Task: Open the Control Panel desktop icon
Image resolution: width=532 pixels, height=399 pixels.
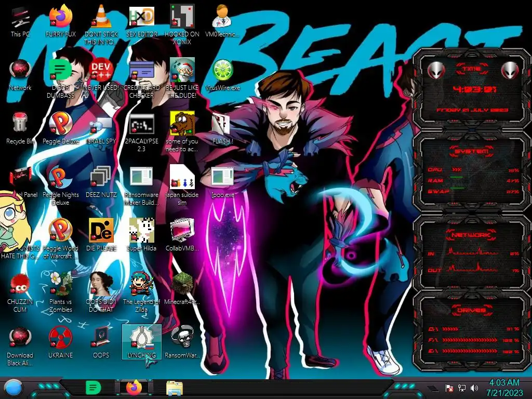Action: coord(20,182)
